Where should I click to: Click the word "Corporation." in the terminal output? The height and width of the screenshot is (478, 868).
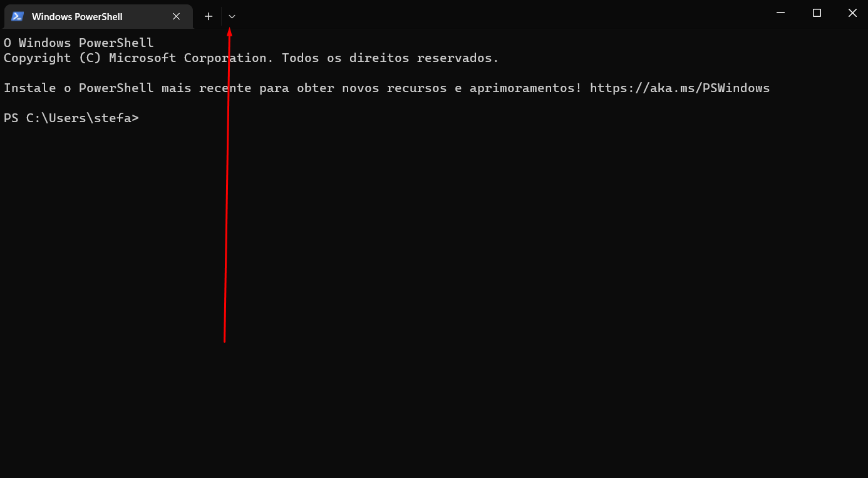tap(229, 58)
